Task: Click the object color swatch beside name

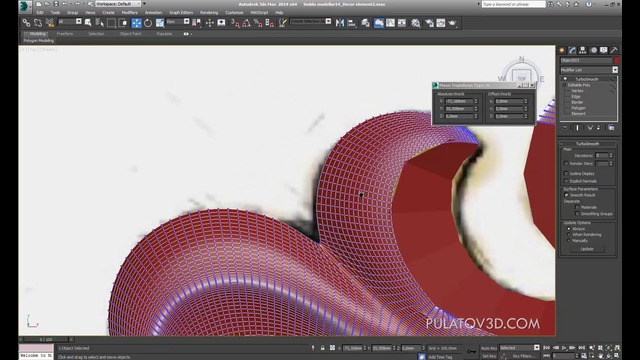Action: 616,60
